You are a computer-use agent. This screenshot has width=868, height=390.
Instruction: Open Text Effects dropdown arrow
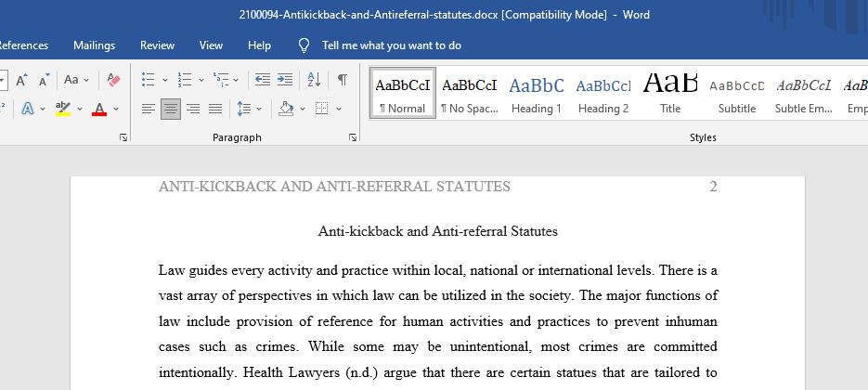(43, 110)
